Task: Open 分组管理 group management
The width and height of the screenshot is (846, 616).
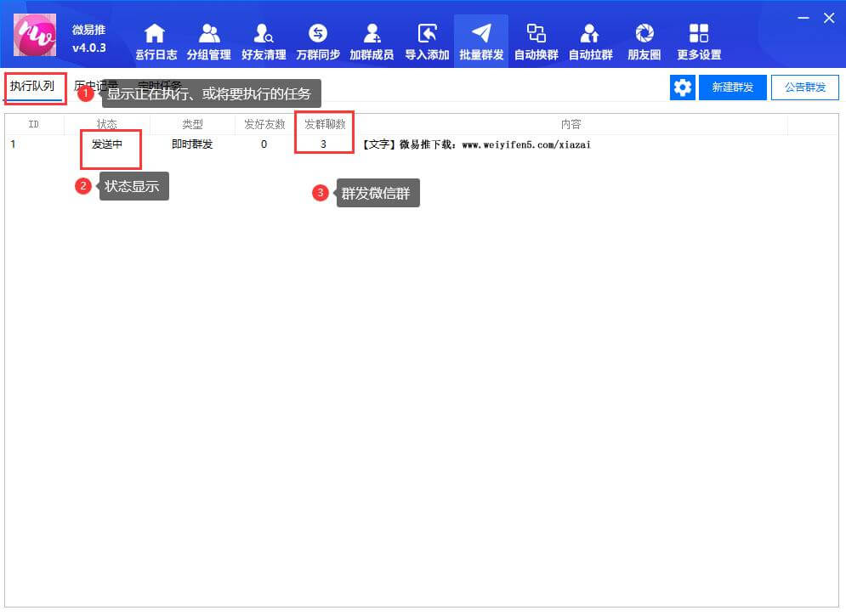Action: (x=208, y=42)
